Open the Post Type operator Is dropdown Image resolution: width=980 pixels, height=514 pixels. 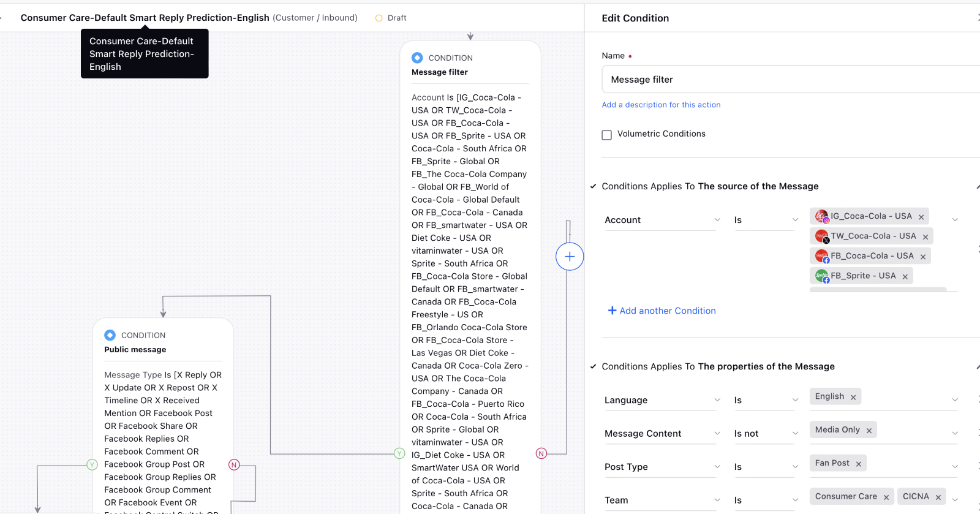coord(766,467)
